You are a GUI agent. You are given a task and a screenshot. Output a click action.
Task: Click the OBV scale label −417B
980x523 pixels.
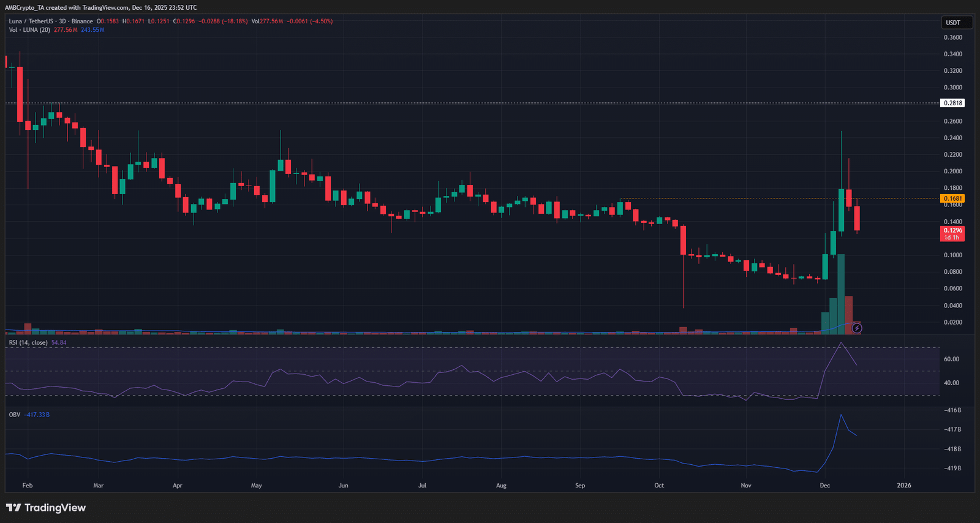[x=952, y=430]
